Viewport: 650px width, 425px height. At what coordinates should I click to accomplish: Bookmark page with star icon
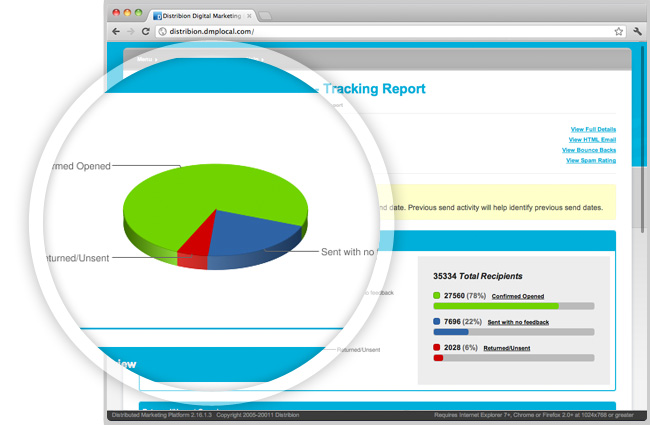(618, 32)
